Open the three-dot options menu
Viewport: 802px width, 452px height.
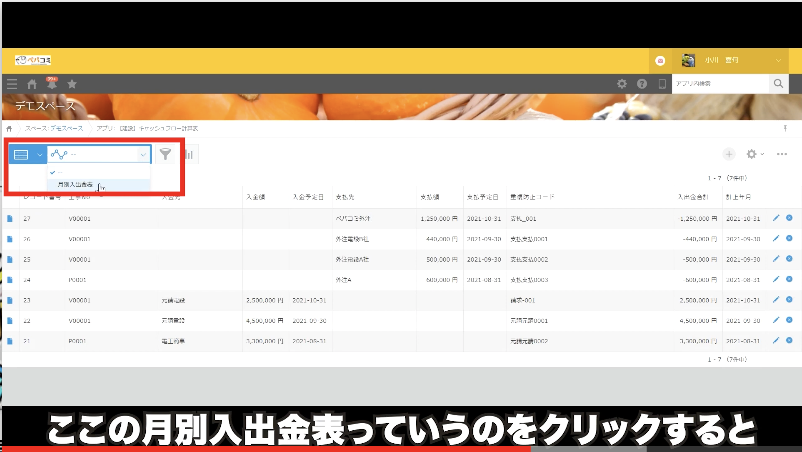point(782,154)
